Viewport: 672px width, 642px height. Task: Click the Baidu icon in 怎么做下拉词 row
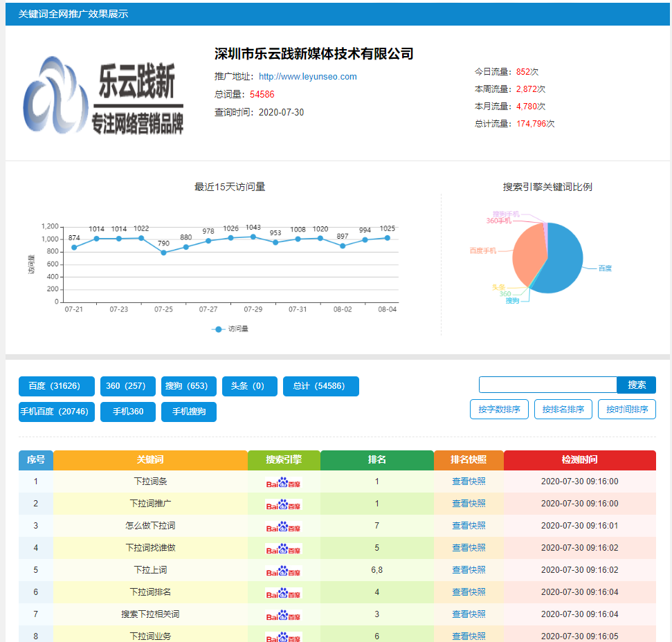pos(284,526)
